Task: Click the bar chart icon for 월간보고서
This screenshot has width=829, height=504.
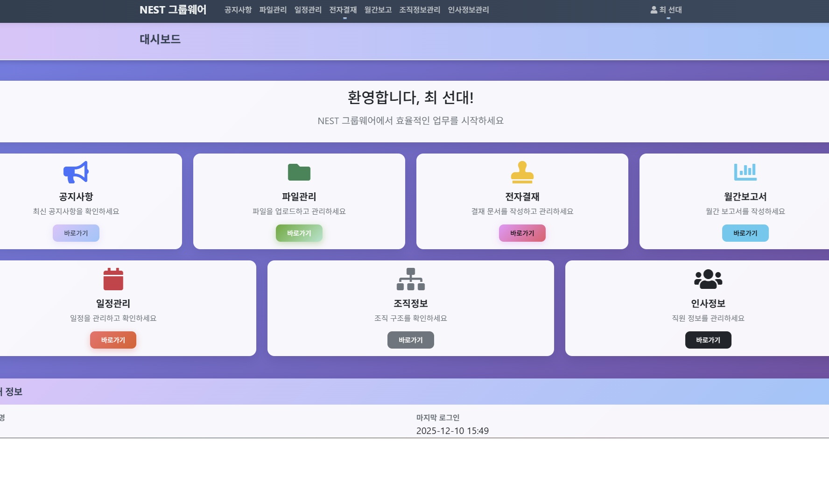Action: pos(745,172)
